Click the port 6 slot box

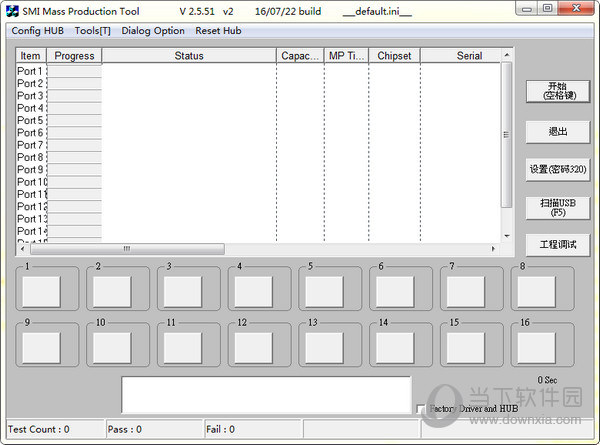[x=395, y=292]
